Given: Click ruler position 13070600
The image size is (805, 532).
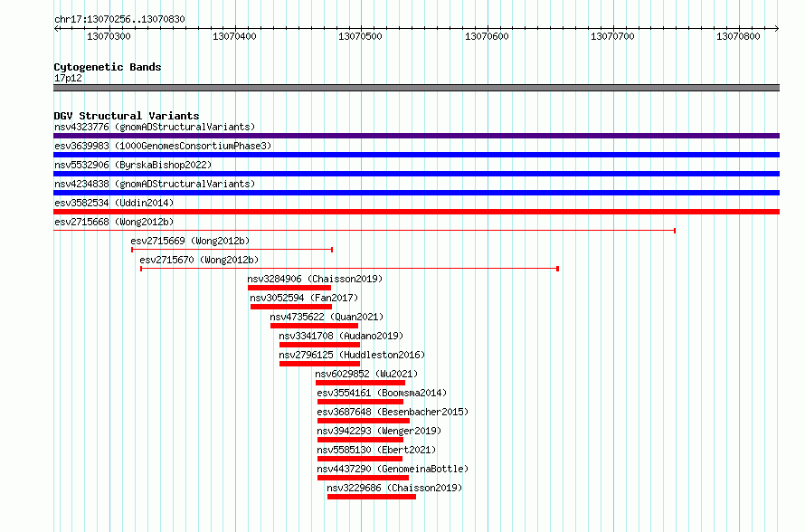Looking at the screenshot, I should 487,36.
